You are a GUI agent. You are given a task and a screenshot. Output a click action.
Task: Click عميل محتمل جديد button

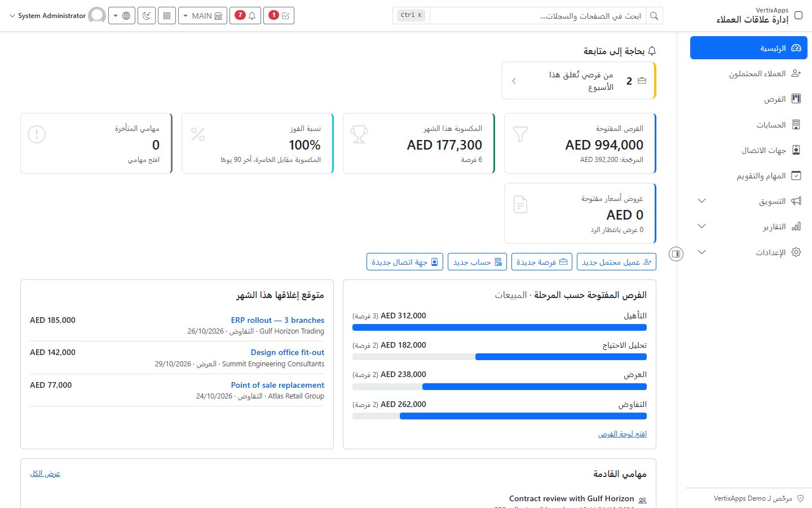tap(616, 262)
